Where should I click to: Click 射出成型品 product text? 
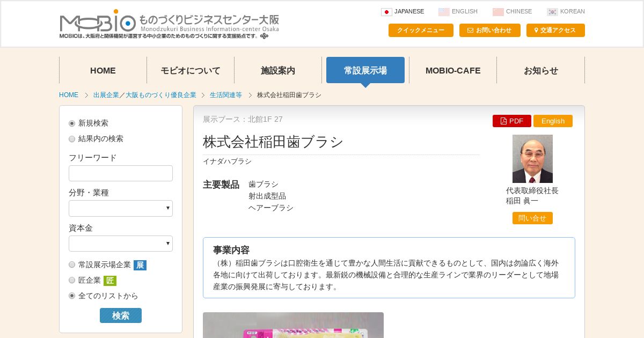267,196
